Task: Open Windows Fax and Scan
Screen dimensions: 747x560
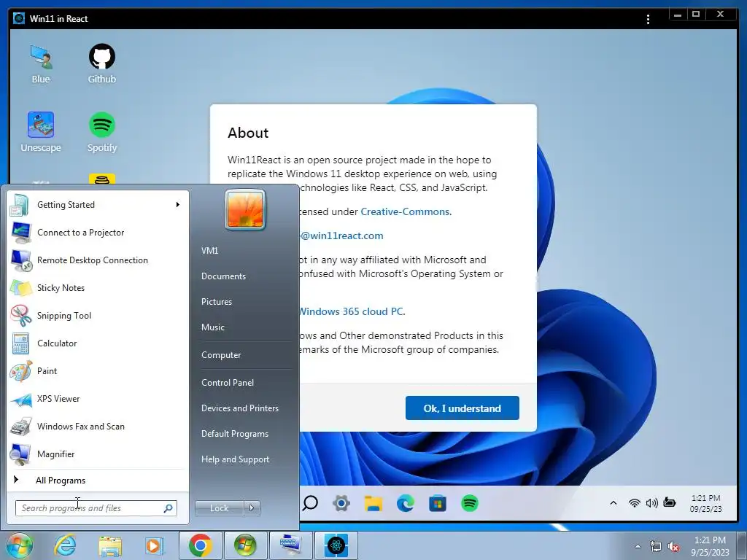Action: [x=98, y=426]
